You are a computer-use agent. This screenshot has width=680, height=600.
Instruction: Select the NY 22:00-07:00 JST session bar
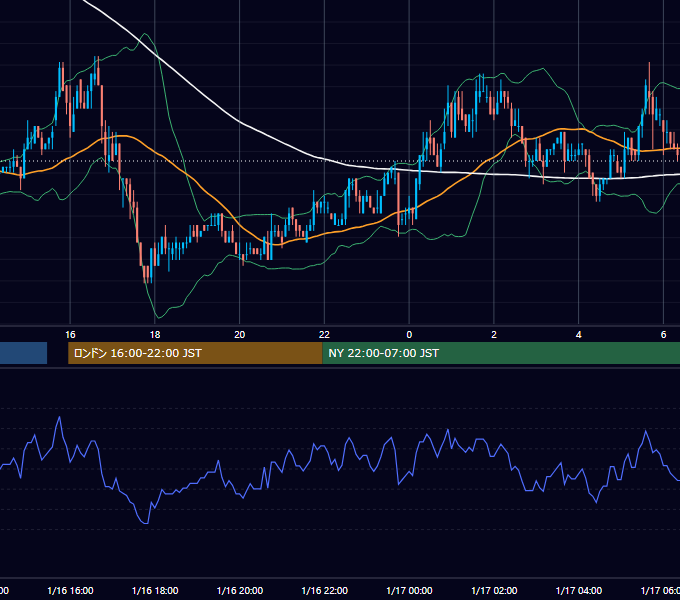[501, 353]
